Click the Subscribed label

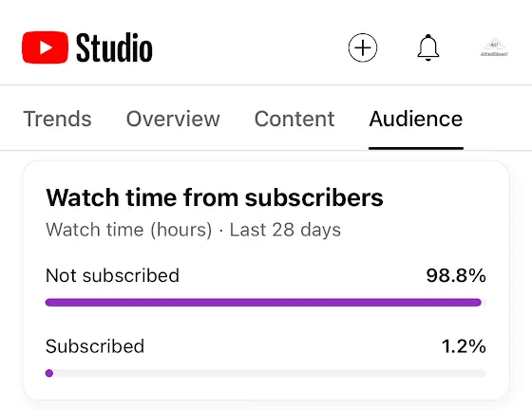95,346
